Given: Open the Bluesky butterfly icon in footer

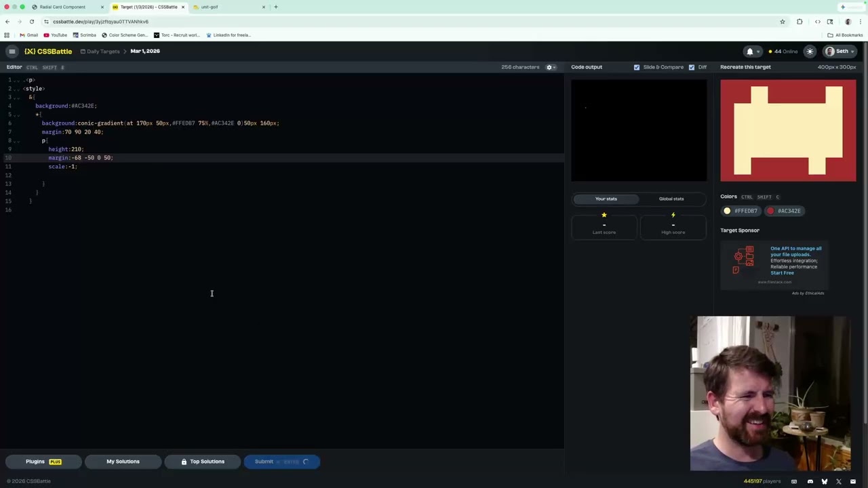Looking at the screenshot, I should (825, 481).
